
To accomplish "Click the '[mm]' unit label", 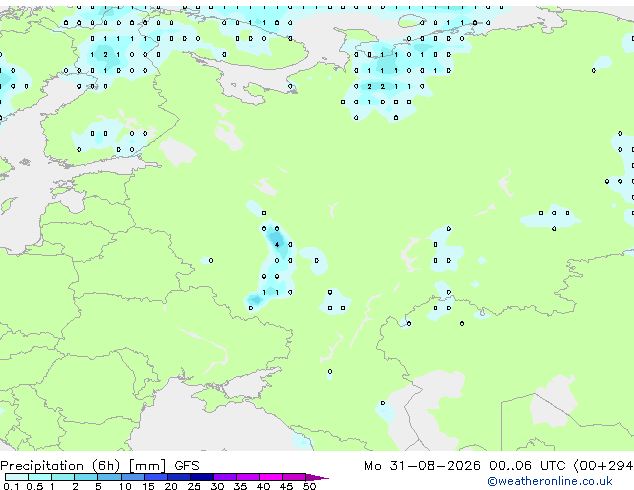I will 147,466.
